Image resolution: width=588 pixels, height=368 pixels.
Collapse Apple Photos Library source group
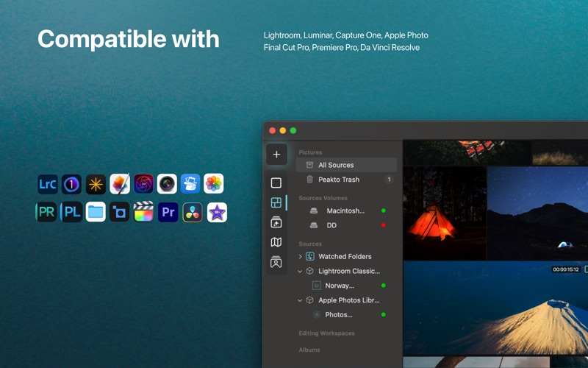tap(300, 300)
